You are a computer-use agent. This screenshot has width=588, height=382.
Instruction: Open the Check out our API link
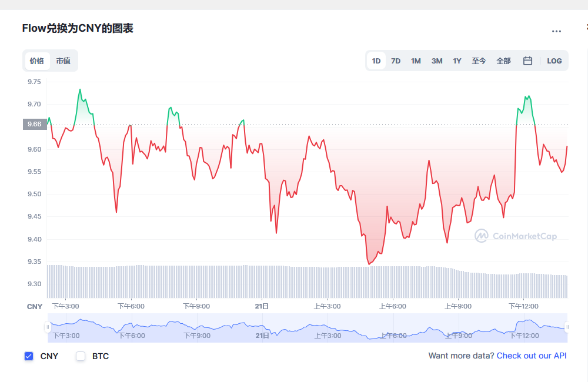532,356
